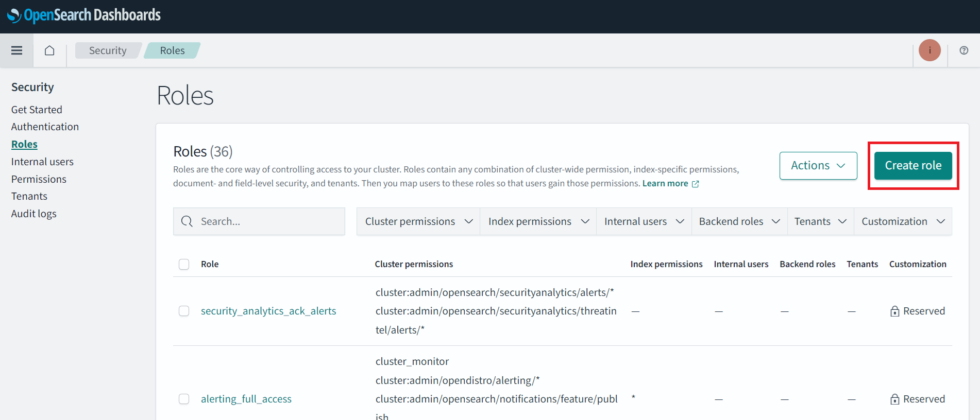Click the Internal users column header
The height and width of the screenshot is (420, 980).
(741, 264)
